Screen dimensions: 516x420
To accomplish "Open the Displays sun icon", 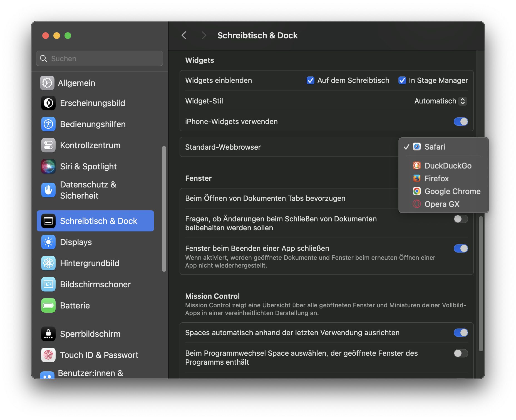I will 48,242.
